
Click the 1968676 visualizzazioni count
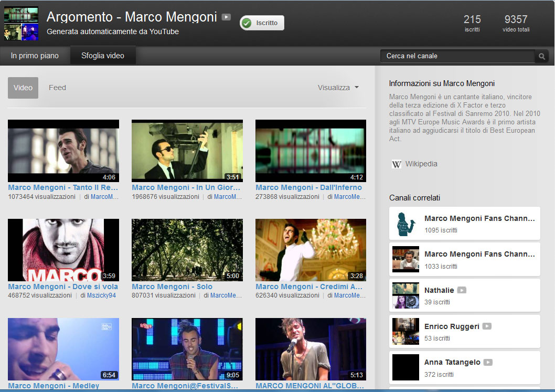165,197
